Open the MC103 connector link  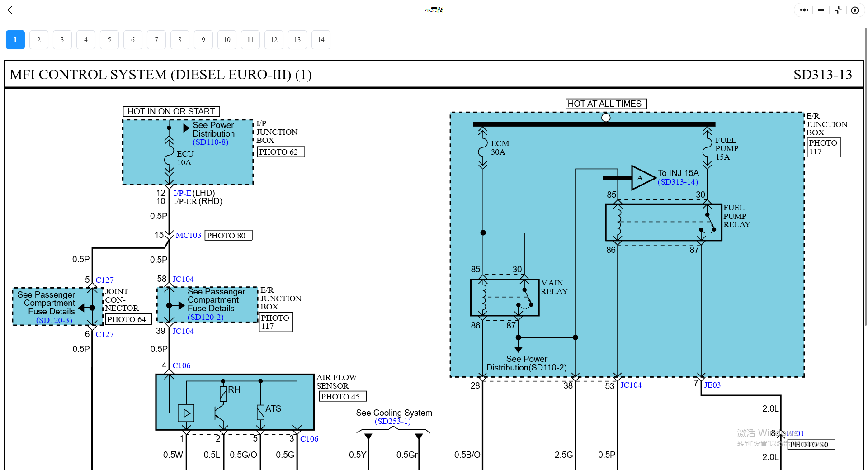189,235
